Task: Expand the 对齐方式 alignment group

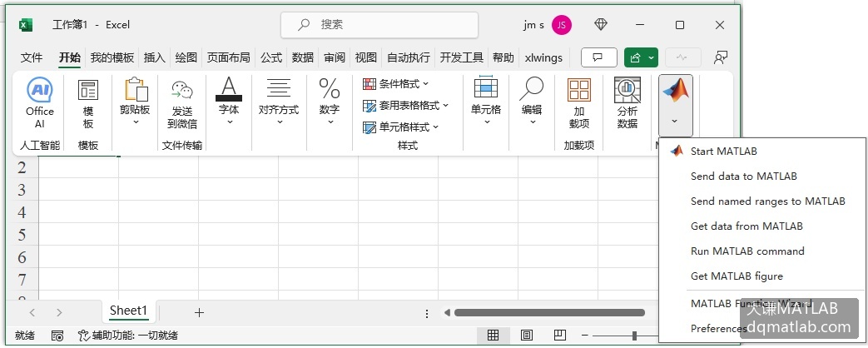Action: (x=279, y=102)
